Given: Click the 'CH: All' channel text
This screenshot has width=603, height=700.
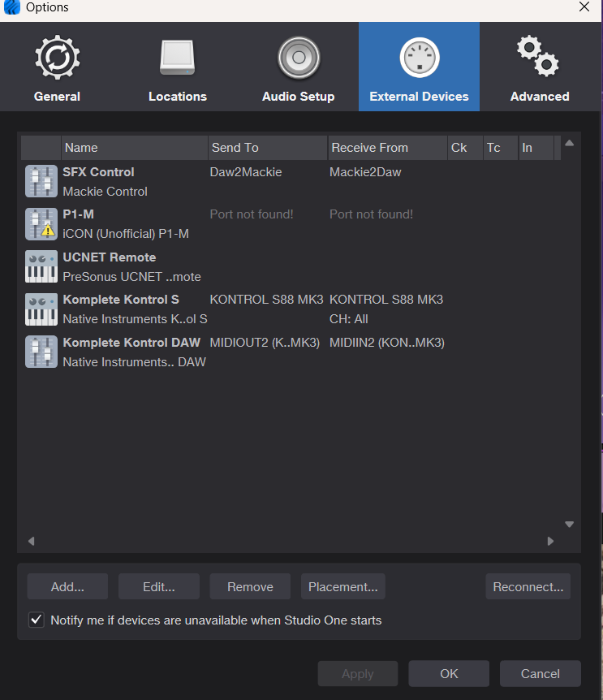Looking at the screenshot, I should tap(349, 319).
